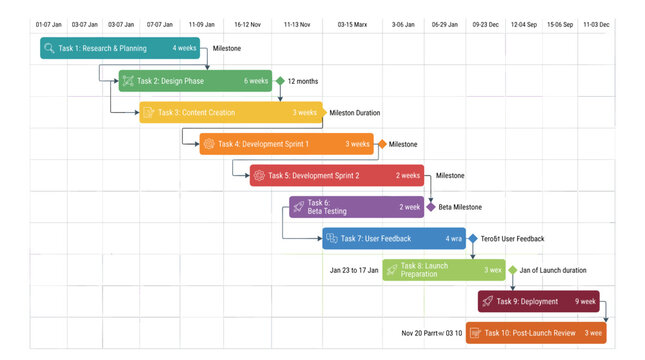The width and height of the screenshot is (645, 360).
Task: Click the '11-03 Dec' column header
Action: pyautogui.click(x=596, y=25)
